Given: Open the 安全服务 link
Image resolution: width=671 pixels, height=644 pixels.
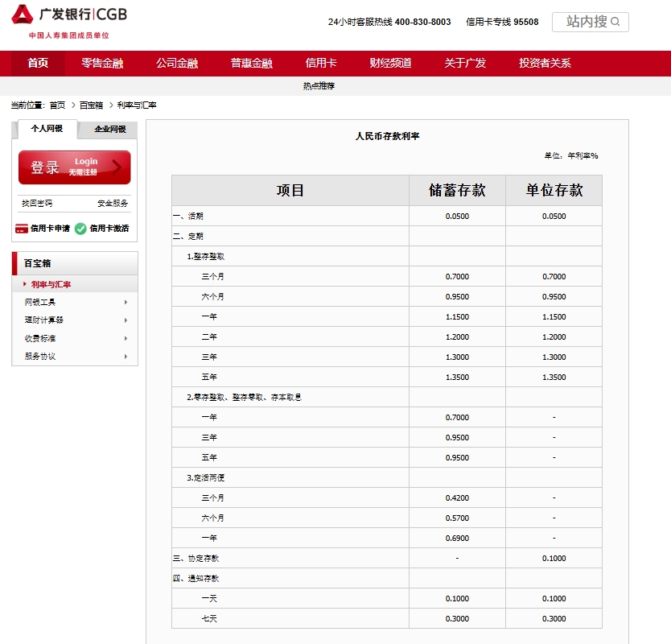Looking at the screenshot, I should [x=113, y=204].
